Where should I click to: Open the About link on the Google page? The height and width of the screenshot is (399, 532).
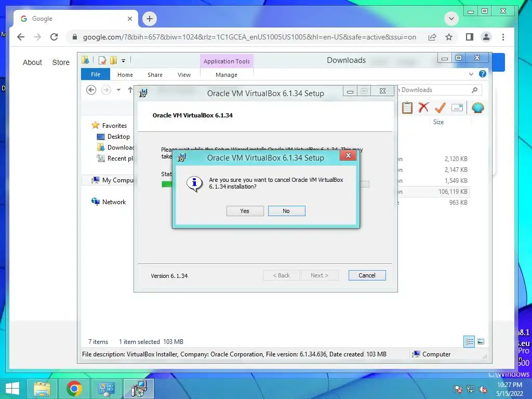tap(32, 62)
